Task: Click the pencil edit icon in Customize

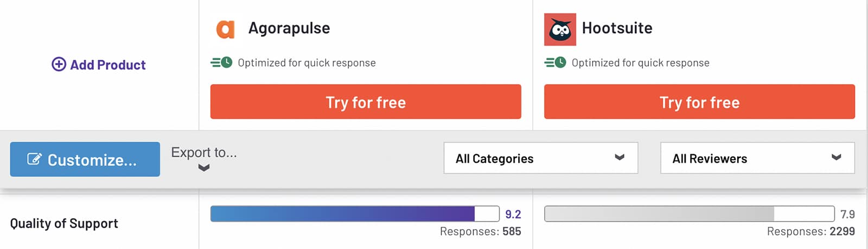Action: (34, 159)
